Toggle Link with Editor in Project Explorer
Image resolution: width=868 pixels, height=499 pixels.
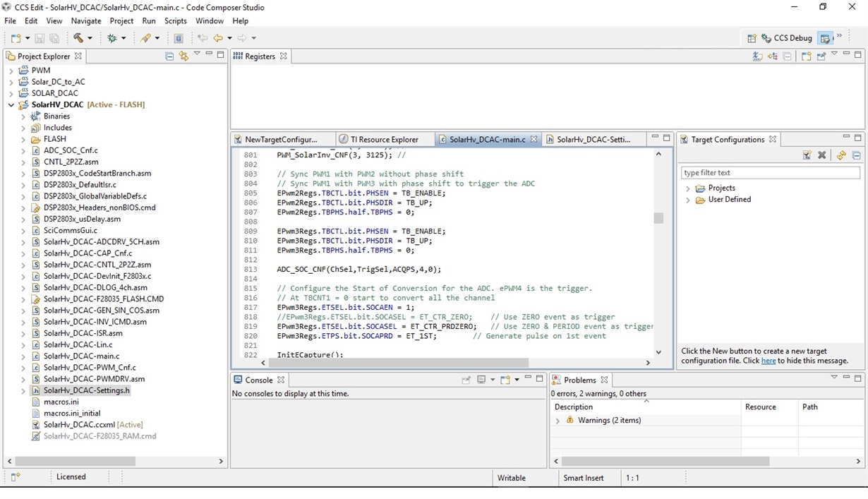click(183, 56)
